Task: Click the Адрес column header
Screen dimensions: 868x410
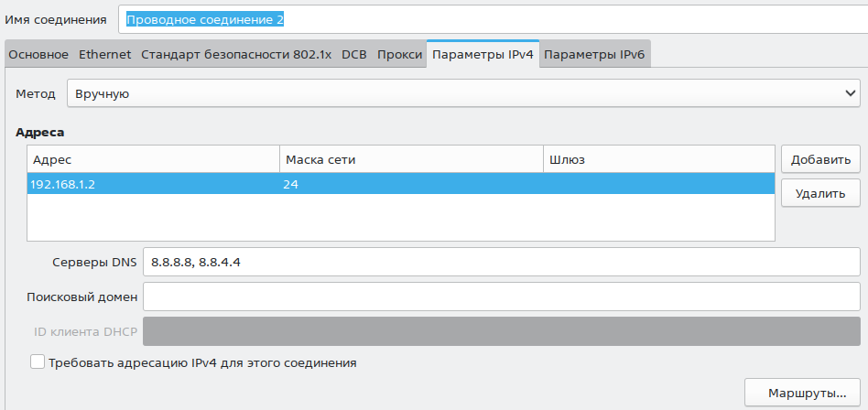Action: [153, 160]
